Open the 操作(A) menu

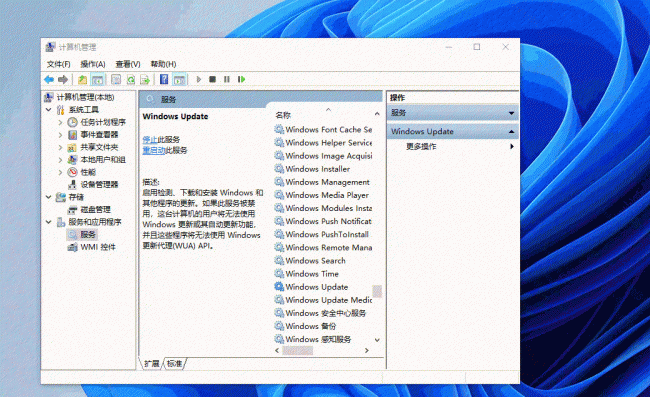click(x=93, y=64)
